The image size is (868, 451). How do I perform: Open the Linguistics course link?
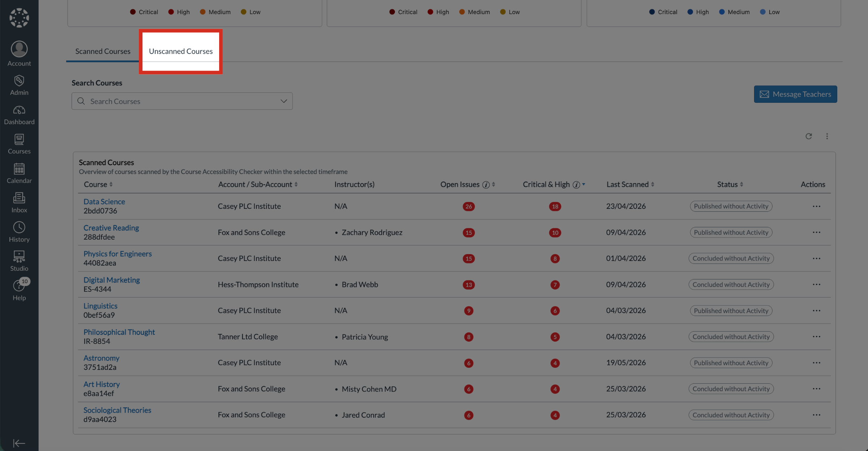(x=100, y=306)
